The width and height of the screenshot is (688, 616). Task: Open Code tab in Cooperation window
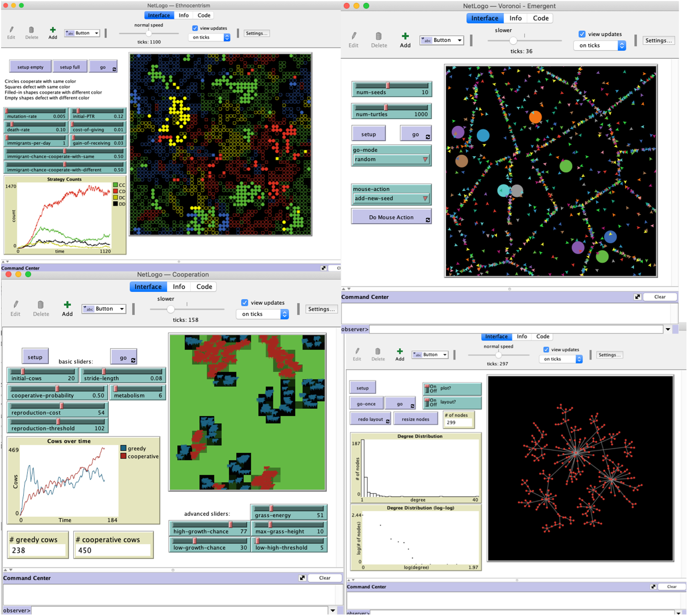pos(204,287)
